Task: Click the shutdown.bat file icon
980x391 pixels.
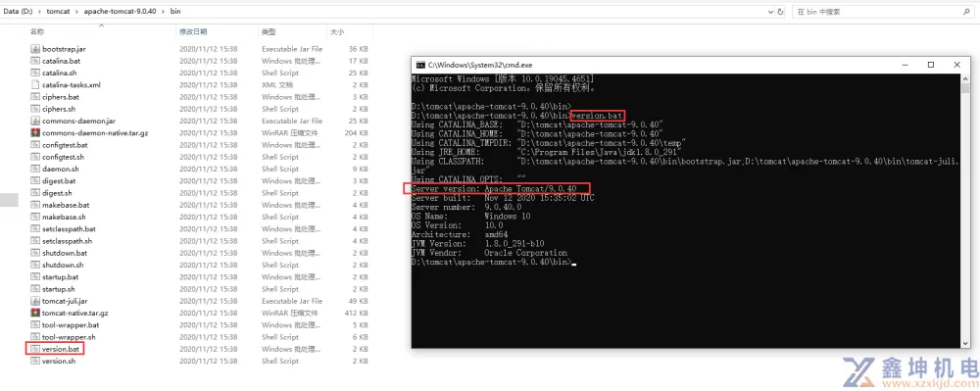Action: pos(35,253)
